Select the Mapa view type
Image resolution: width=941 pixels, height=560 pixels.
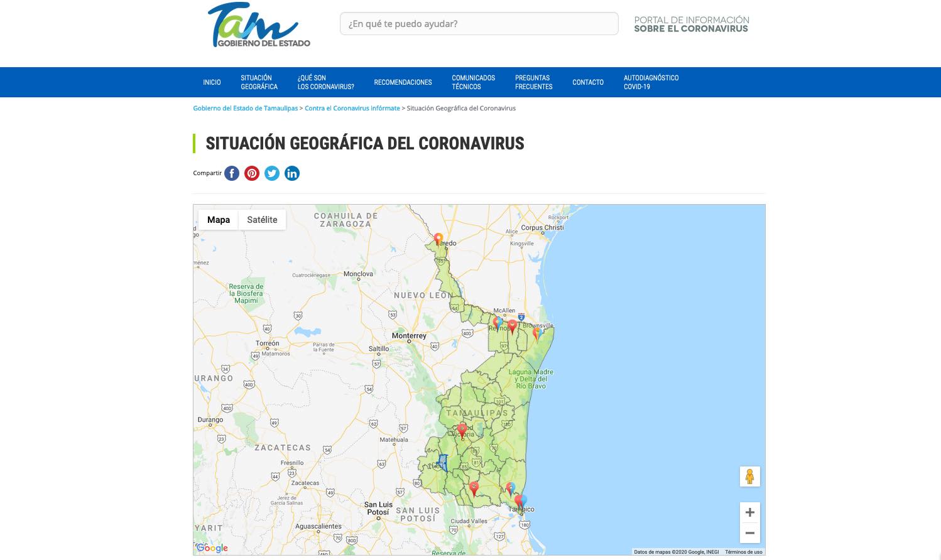[x=218, y=220]
